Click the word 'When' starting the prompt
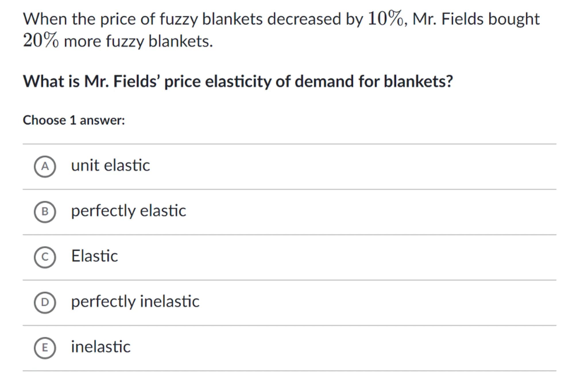The image size is (588, 389). [45, 19]
